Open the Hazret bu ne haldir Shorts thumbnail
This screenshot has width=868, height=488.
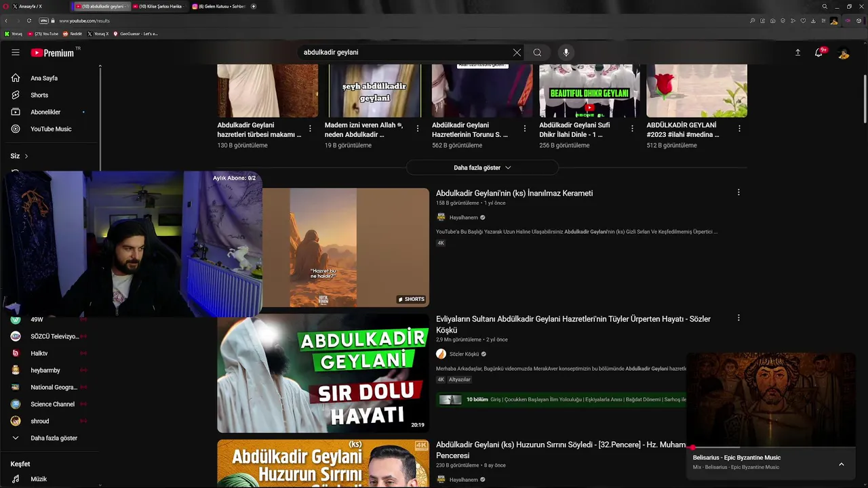click(x=346, y=247)
